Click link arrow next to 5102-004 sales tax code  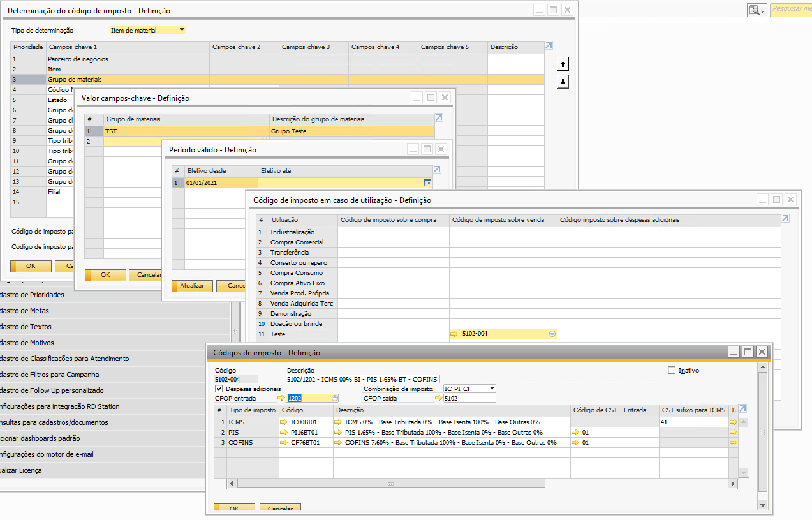tap(454, 334)
